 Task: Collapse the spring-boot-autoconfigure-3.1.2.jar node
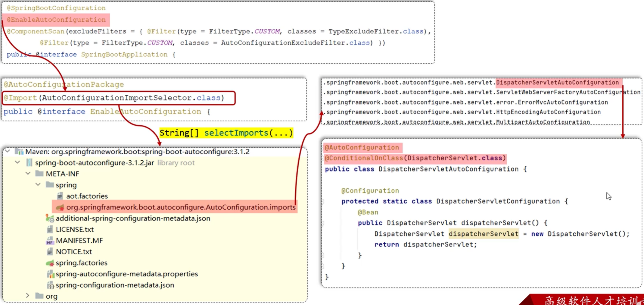click(x=18, y=162)
